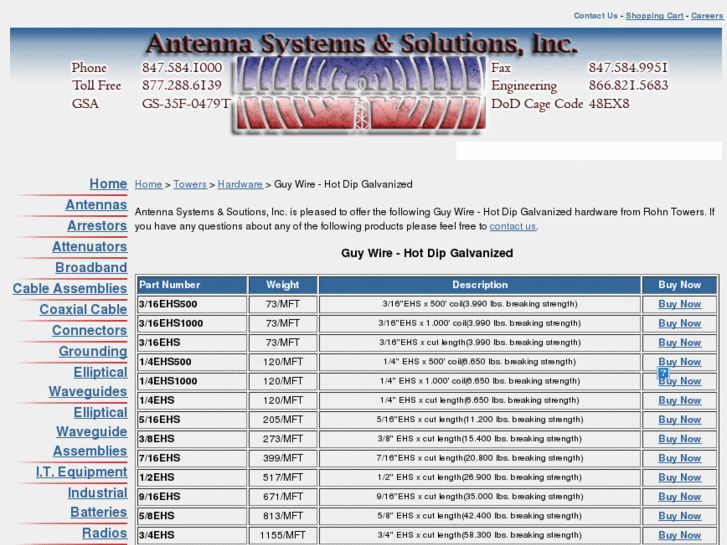
Task: Click Buy Now for 3/16EHS1000
Action: click(x=679, y=323)
